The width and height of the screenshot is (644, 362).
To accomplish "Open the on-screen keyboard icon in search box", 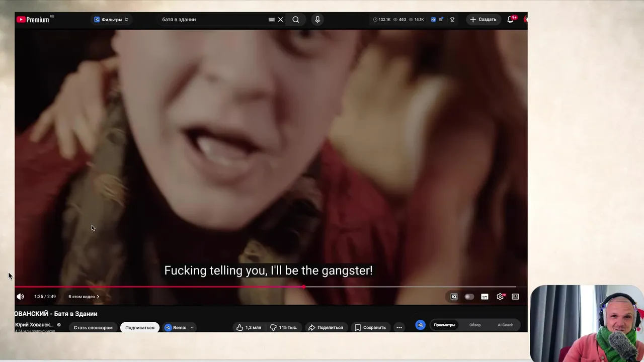I will [272, 20].
